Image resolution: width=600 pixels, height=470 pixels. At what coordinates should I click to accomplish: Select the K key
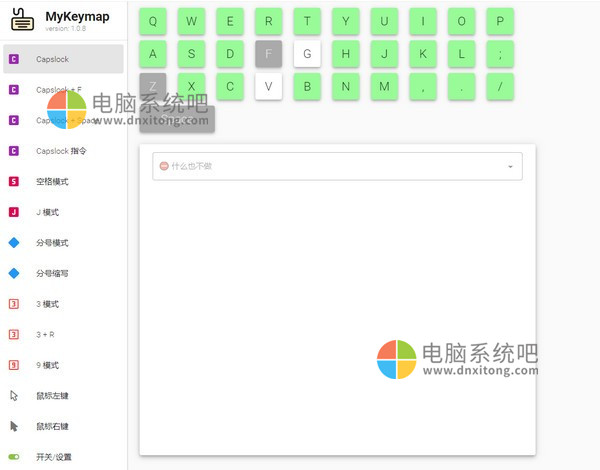point(423,54)
